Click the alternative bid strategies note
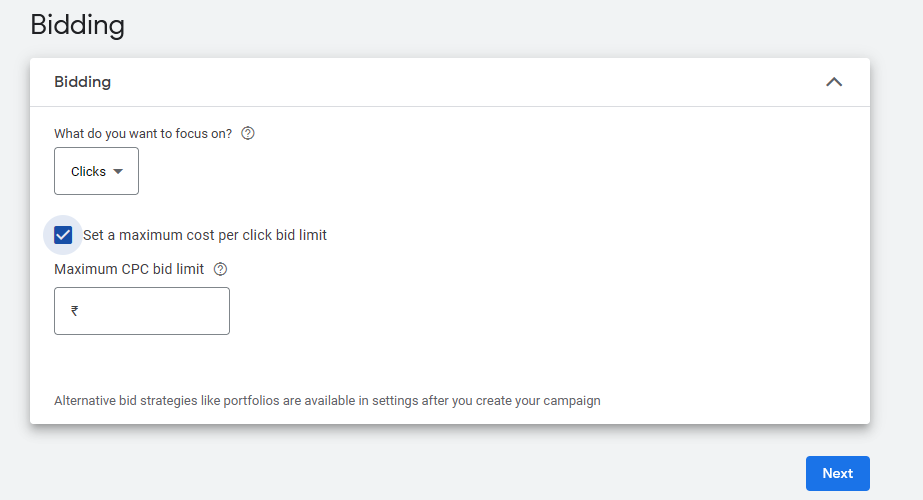The width and height of the screenshot is (923, 500). 327,401
